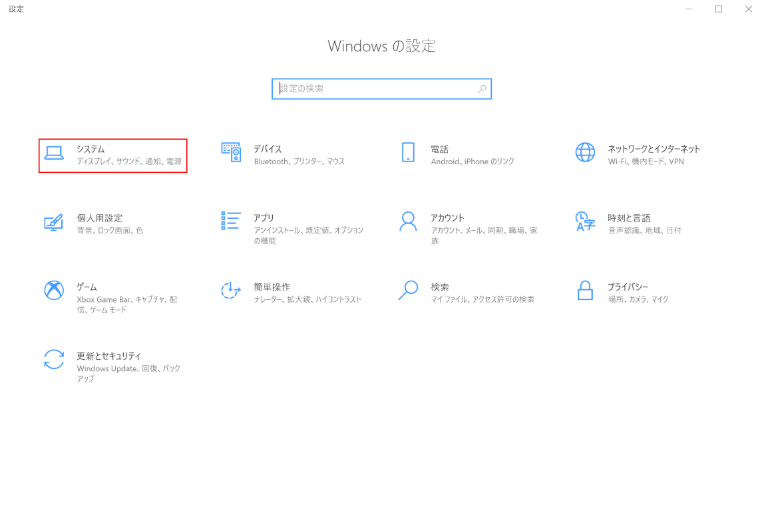This screenshot has width=760, height=532.
Task: Click description 'Wi-Fi、機内モード、VPN'
Action: click(646, 162)
